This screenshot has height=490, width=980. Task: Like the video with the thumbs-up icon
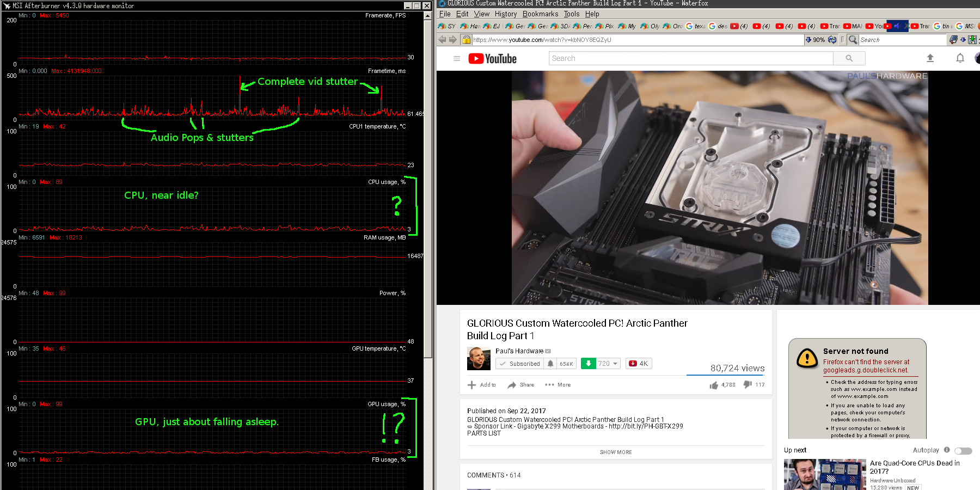point(714,385)
